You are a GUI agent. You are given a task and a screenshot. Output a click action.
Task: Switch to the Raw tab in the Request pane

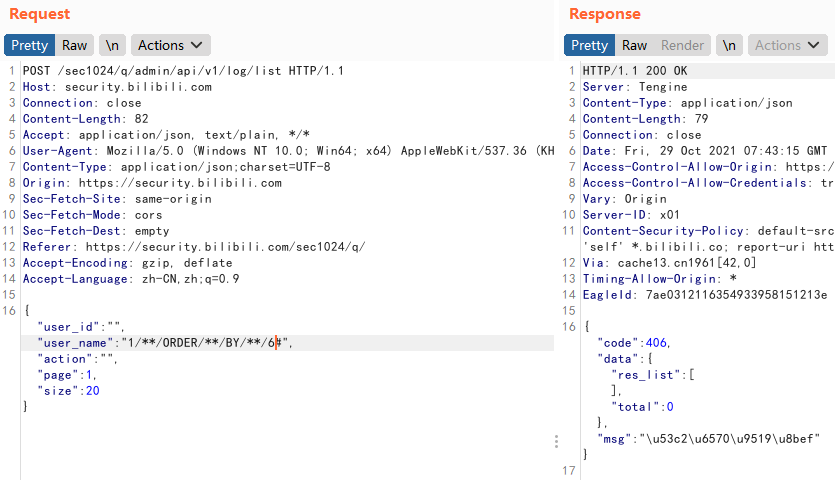[74, 45]
